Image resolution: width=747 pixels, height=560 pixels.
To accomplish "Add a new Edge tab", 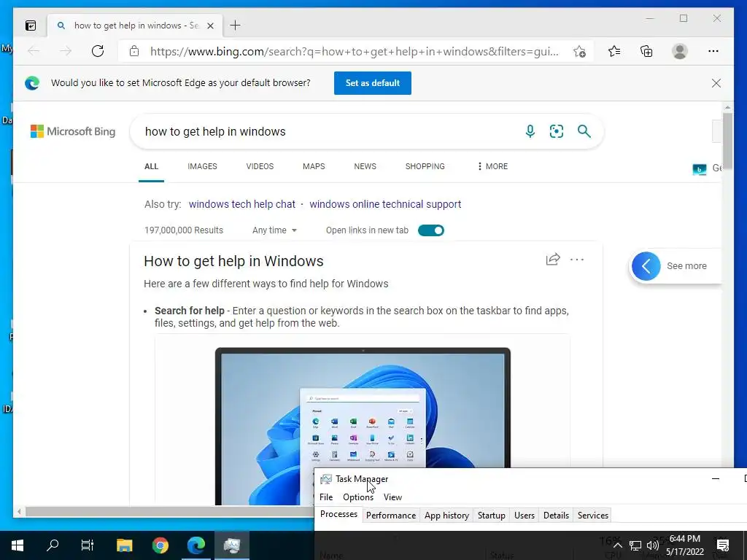I will tap(235, 26).
